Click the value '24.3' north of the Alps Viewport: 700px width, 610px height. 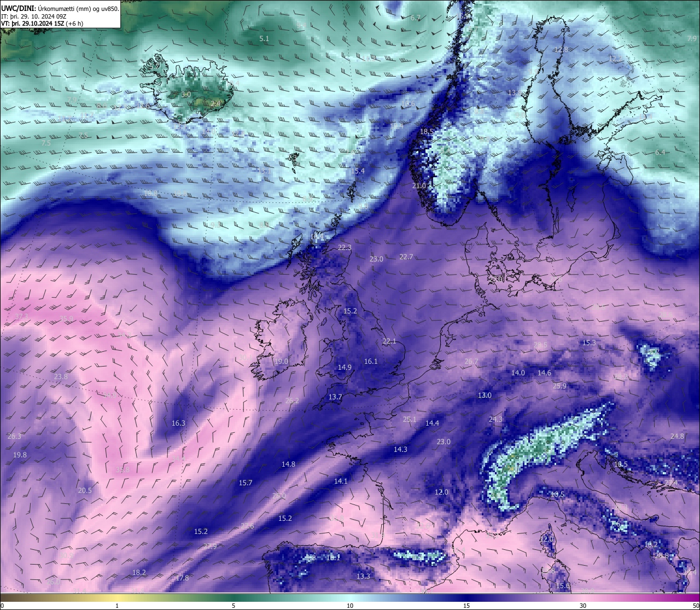495,420
